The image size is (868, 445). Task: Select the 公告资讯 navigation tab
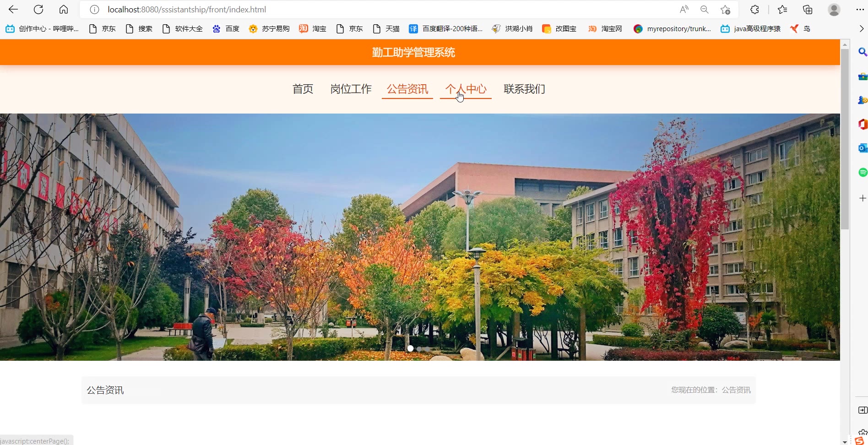tap(407, 89)
